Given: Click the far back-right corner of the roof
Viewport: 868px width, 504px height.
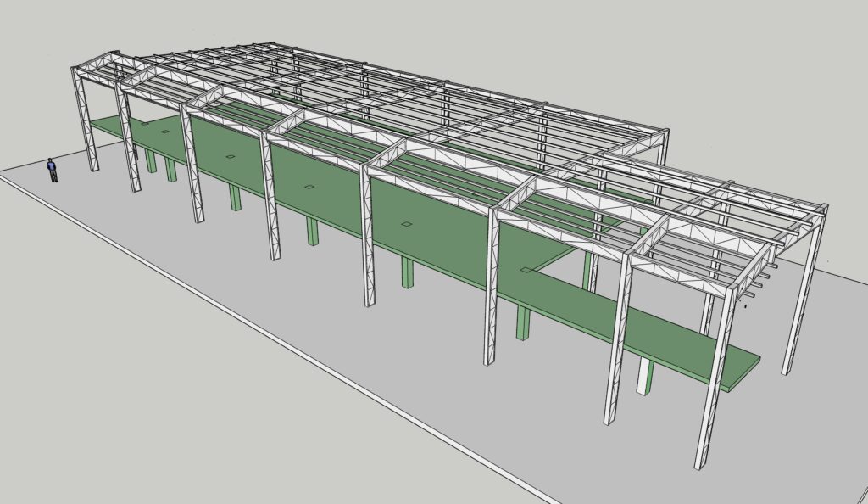Looking at the screenshot, I should click(665, 133).
